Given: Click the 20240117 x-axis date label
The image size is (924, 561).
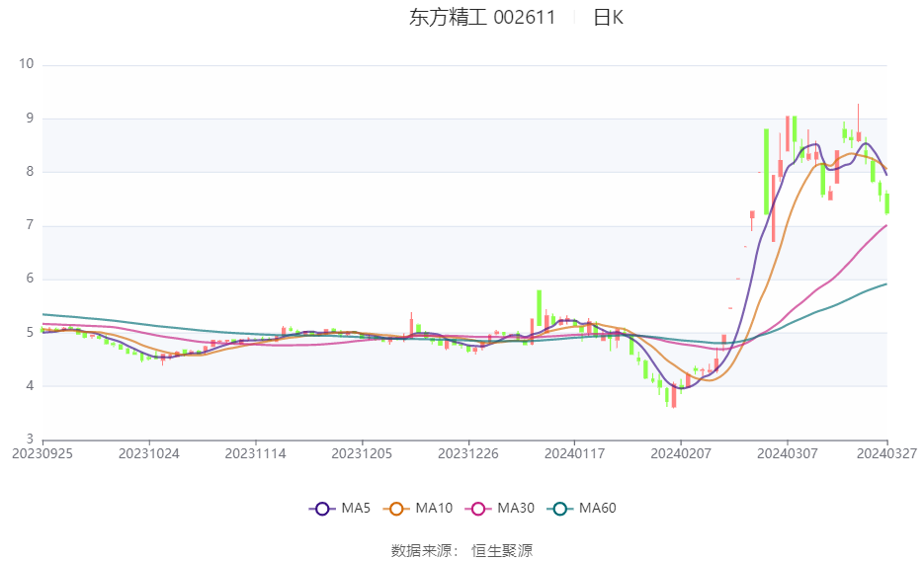Looking at the screenshot, I should (574, 454).
